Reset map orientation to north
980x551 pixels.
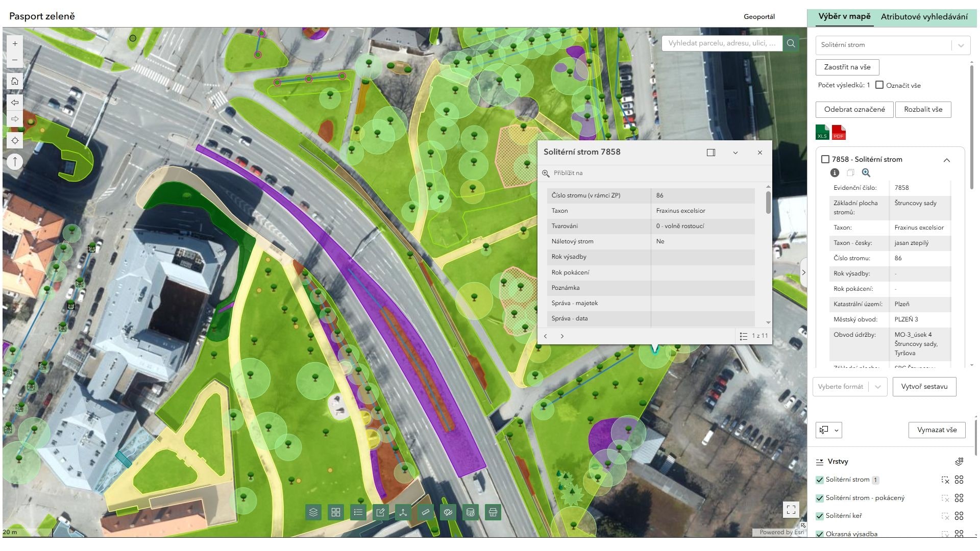point(15,162)
